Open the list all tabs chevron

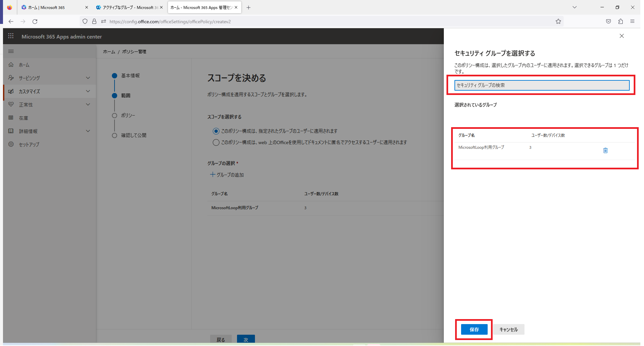(x=575, y=7)
